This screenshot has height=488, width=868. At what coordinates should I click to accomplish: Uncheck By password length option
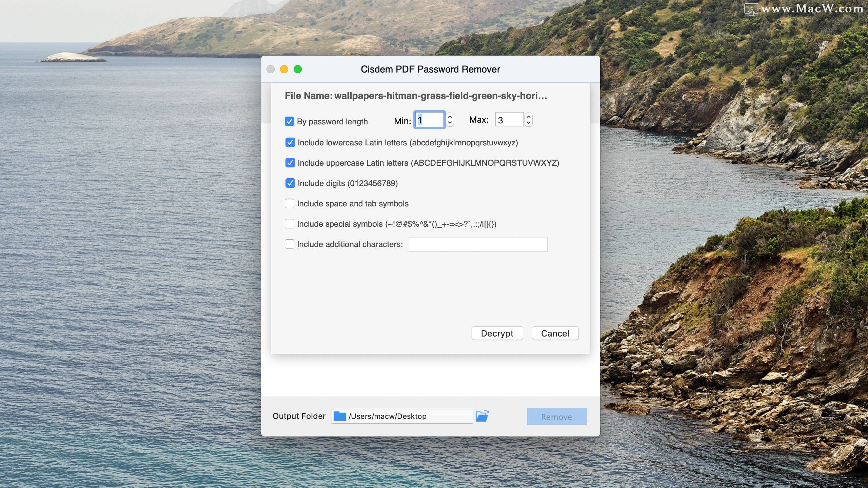point(289,121)
